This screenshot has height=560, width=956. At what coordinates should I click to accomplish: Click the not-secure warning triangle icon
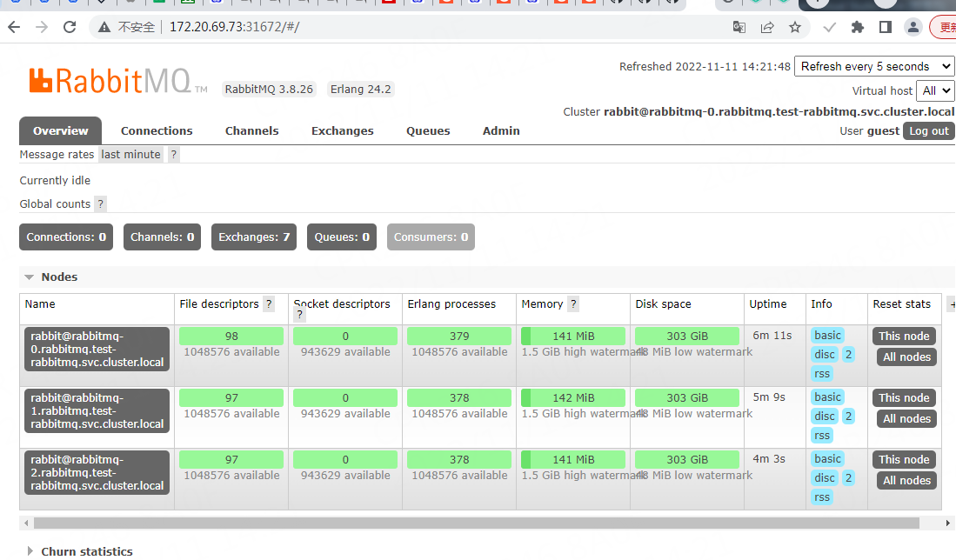point(104,28)
